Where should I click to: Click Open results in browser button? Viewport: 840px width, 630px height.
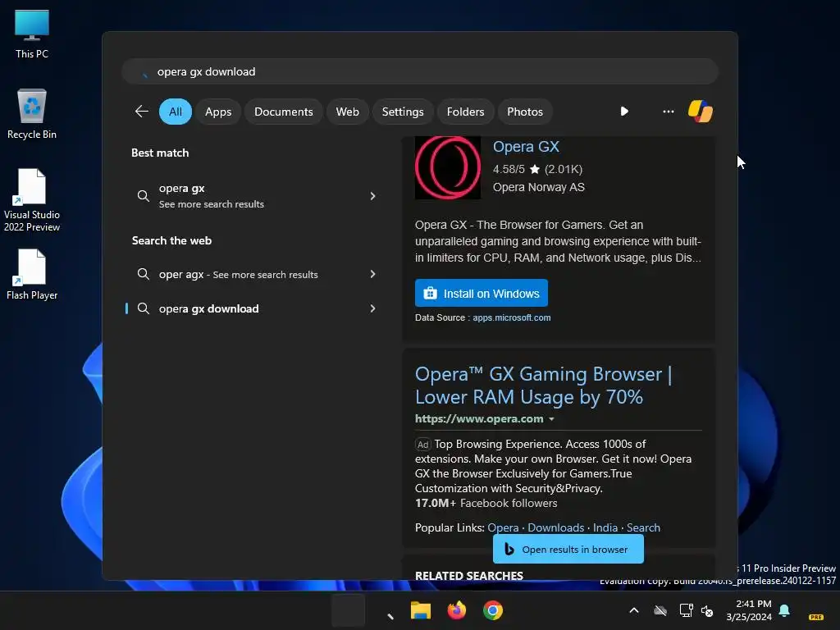(x=568, y=549)
